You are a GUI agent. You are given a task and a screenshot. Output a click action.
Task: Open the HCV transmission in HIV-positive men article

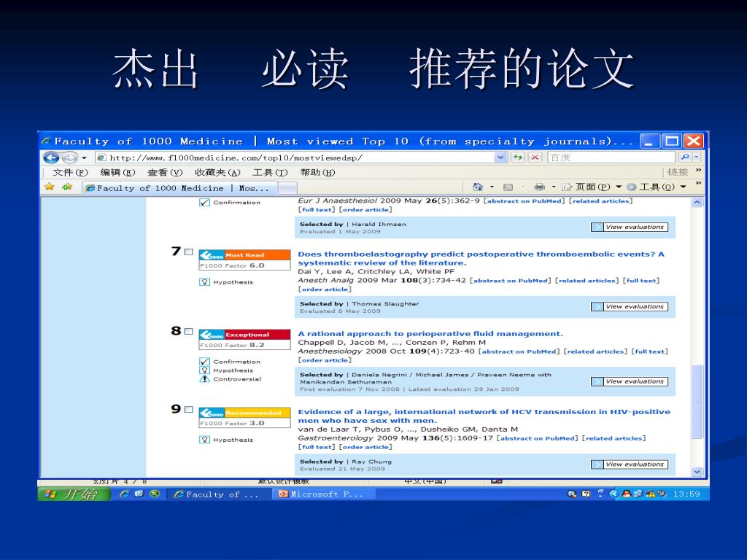tap(484, 416)
